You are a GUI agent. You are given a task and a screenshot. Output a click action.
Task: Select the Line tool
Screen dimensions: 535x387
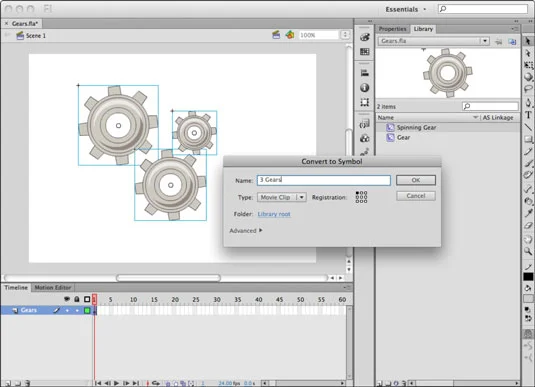(x=528, y=127)
